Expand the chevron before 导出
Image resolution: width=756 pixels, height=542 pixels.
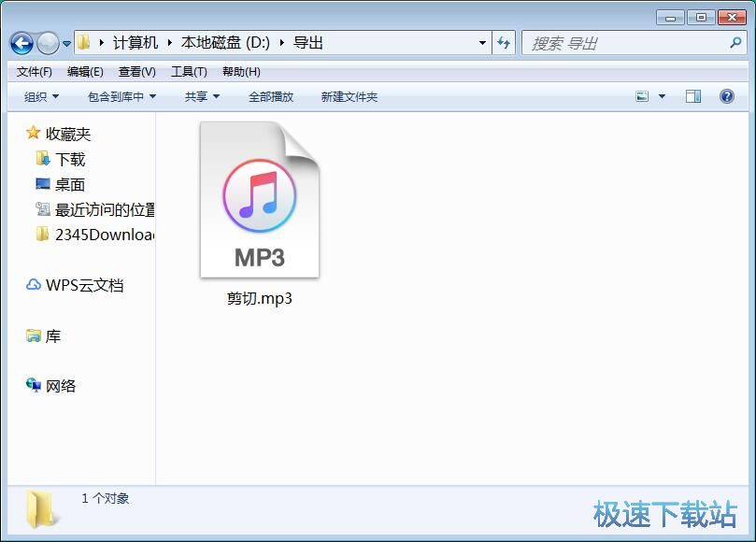(281, 43)
